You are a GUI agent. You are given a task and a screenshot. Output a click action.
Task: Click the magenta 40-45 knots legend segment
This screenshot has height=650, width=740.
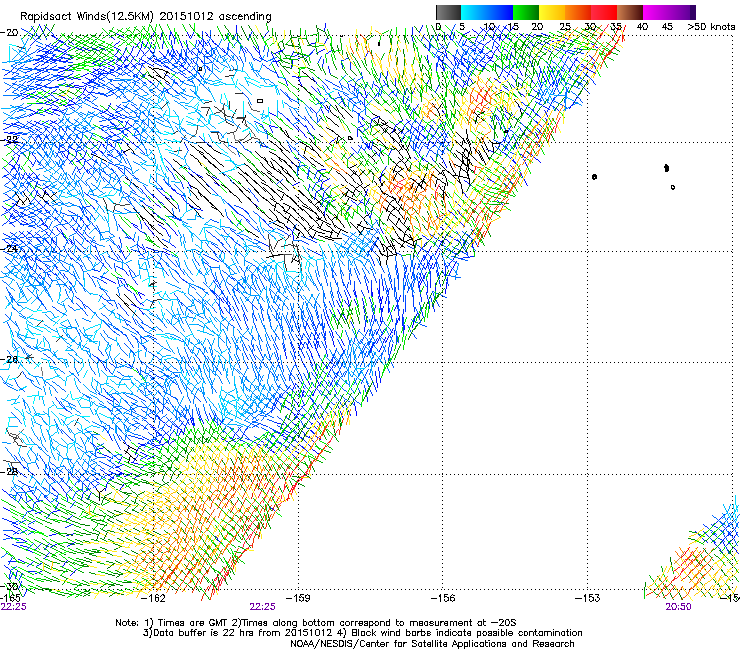click(656, 12)
